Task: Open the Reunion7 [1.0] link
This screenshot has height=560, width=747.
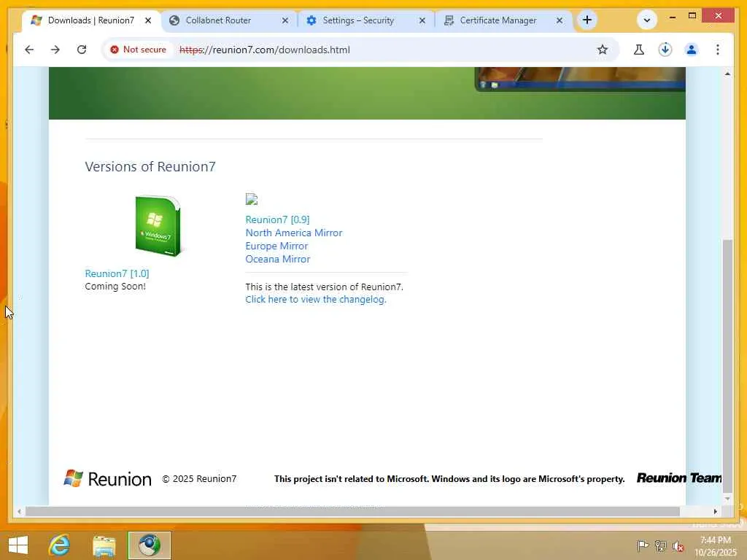Action: coord(117,273)
